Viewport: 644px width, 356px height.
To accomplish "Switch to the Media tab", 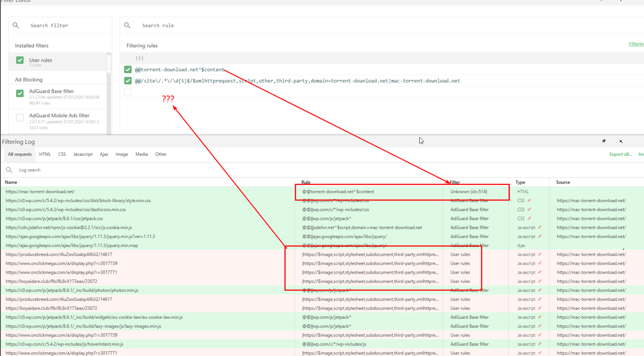I will click(142, 154).
